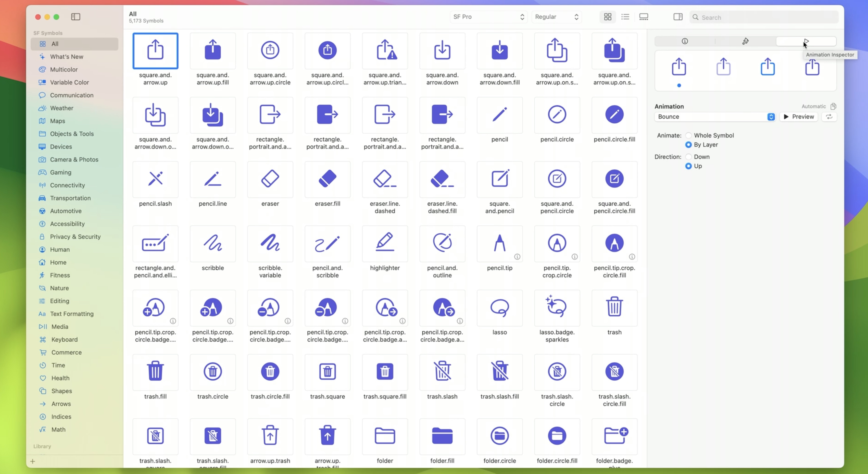Select Whole Symbol animate option

[x=688, y=135]
